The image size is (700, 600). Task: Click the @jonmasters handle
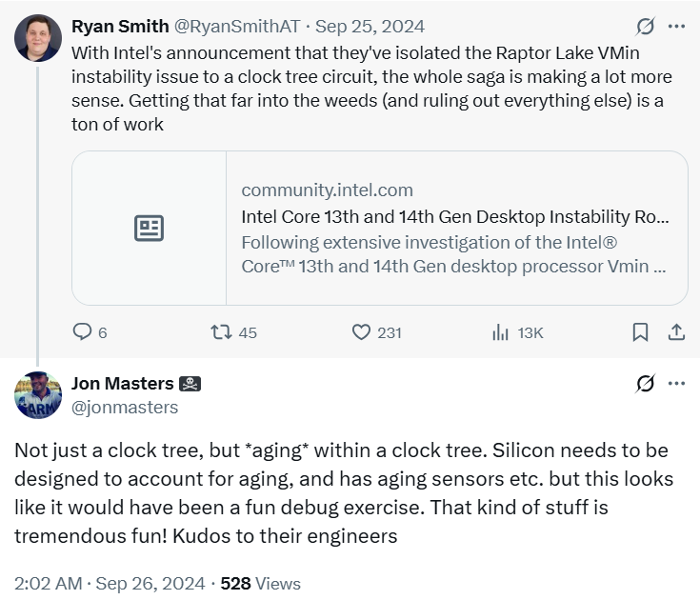(125, 407)
